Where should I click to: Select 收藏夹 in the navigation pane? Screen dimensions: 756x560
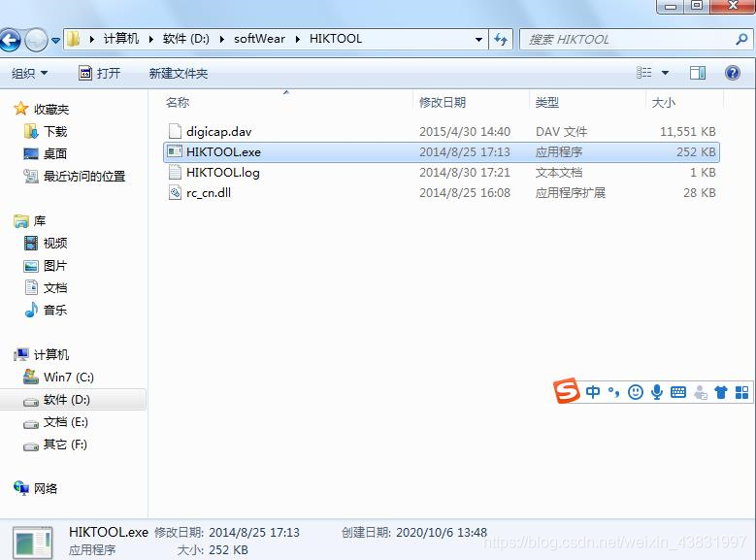[x=51, y=109]
